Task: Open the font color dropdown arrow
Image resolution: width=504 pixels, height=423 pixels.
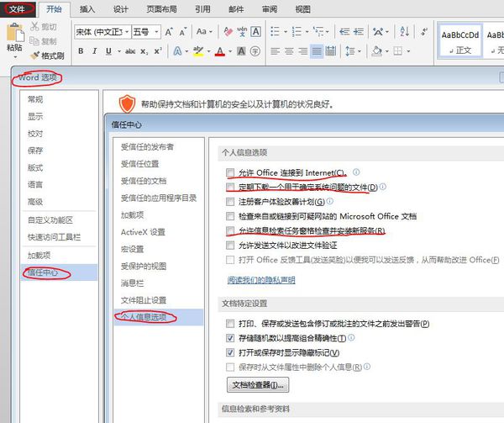Action: tap(230, 51)
